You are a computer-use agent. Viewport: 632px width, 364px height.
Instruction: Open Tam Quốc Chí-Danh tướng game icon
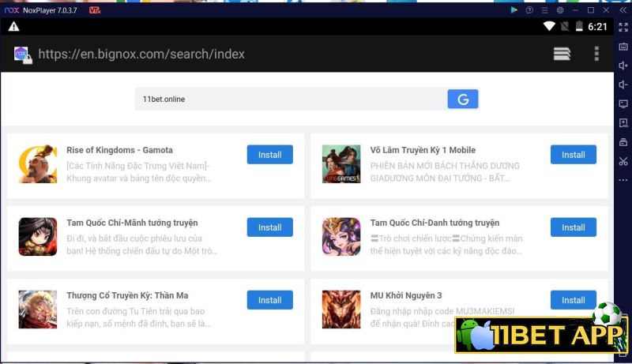click(341, 237)
